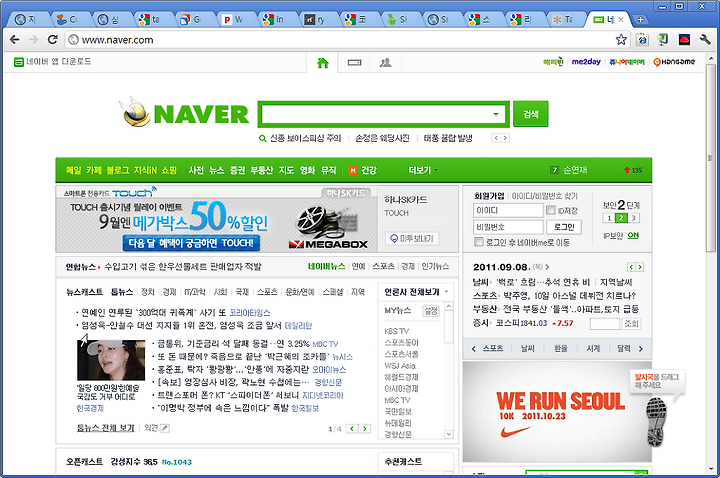Toggle IP보안 ON switch
This screenshot has width=720, height=478.
633,235
